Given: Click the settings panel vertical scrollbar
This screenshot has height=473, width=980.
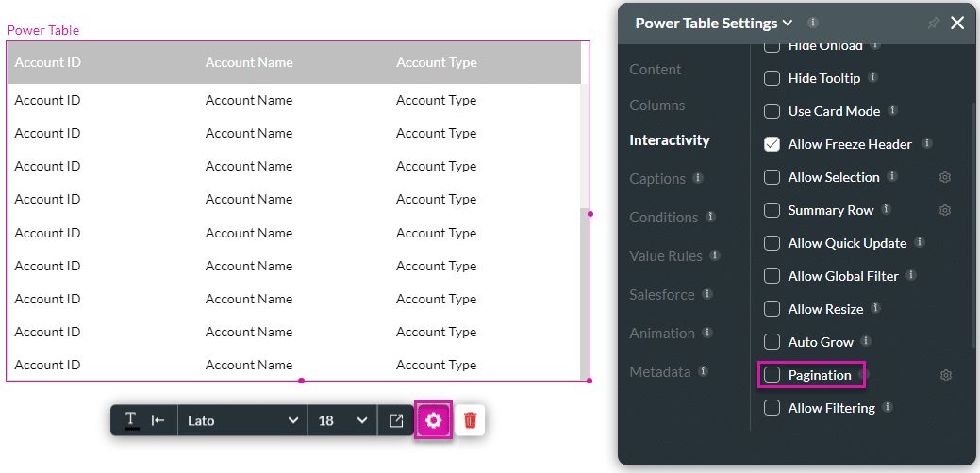Looking at the screenshot, I should (x=972, y=224).
